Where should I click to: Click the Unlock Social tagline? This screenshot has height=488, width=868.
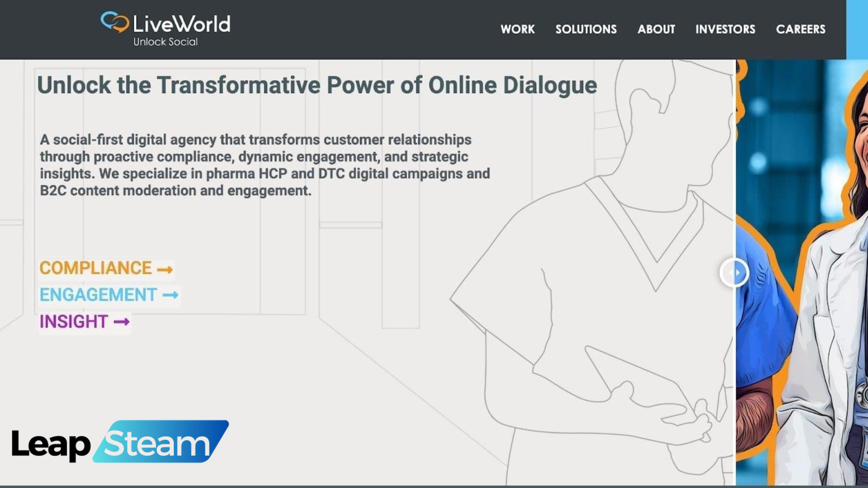coord(165,42)
